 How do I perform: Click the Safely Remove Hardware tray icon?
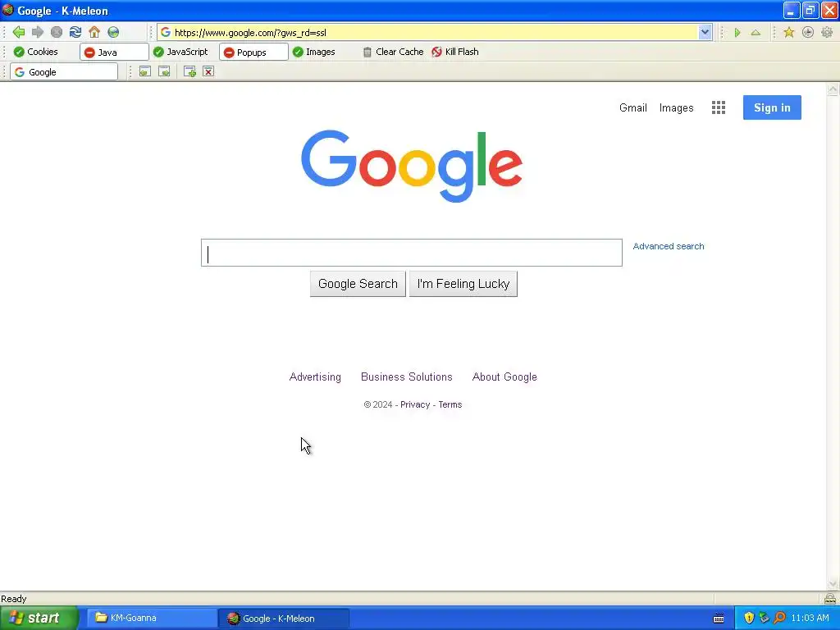click(764, 618)
